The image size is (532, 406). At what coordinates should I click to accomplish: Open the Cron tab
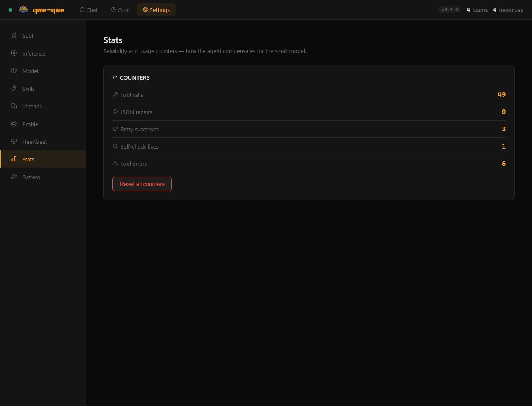(x=120, y=10)
